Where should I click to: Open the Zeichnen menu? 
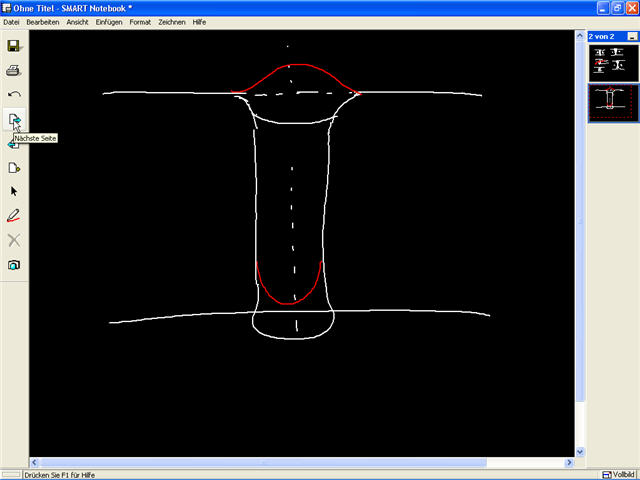click(171, 22)
